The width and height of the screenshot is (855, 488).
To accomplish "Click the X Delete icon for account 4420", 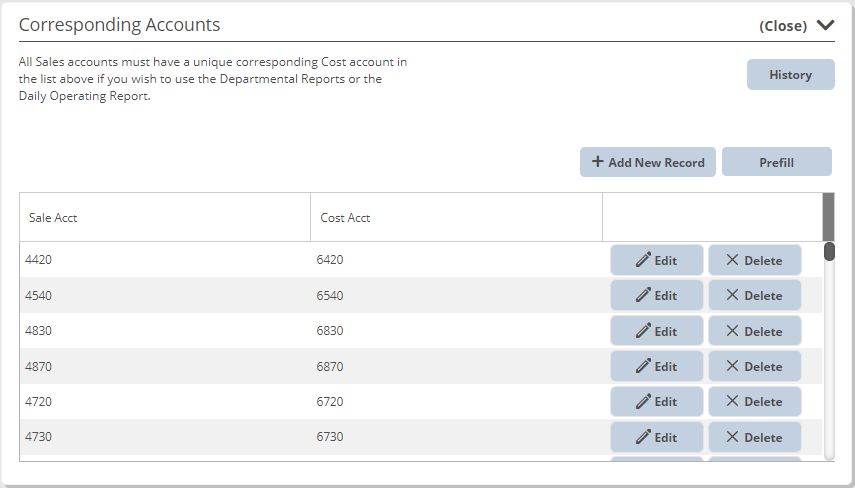I will click(733, 260).
